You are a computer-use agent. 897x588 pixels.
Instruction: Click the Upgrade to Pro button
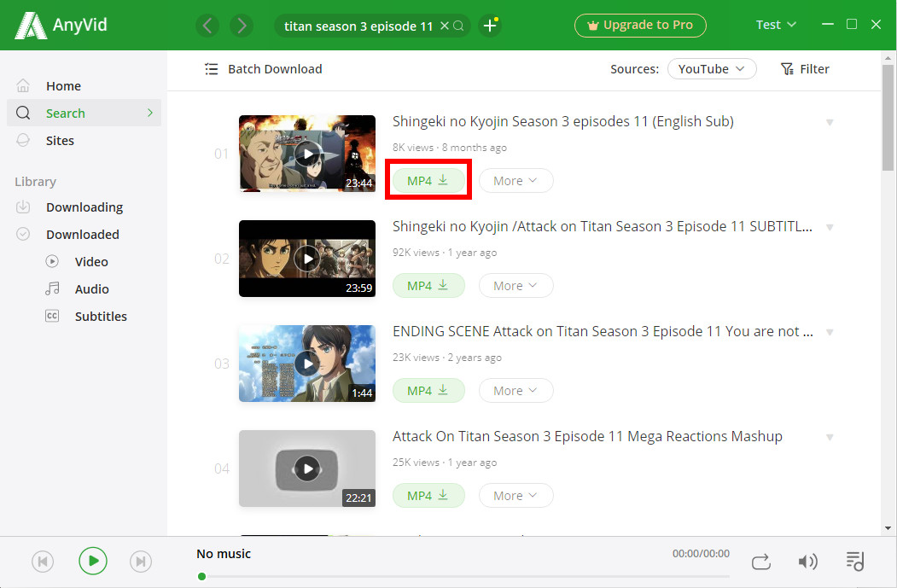pyautogui.click(x=640, y=25)
